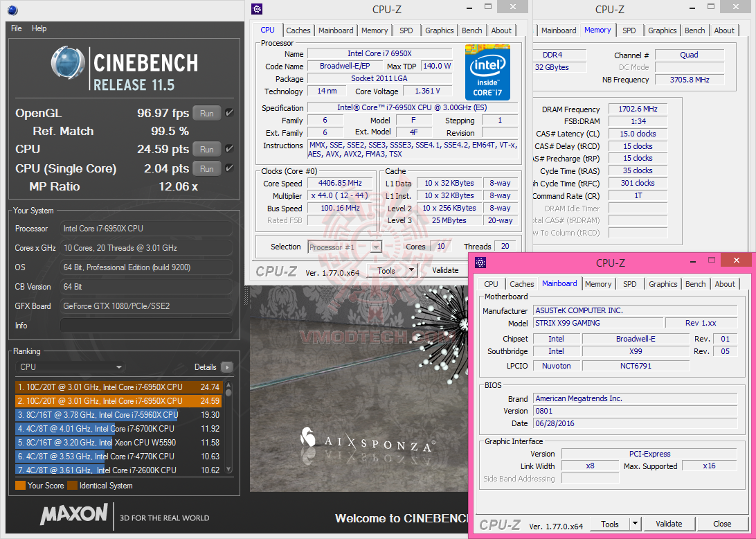
Task: Toggle the OpenGL test checkbox
Action: click(x=230, y=112)
